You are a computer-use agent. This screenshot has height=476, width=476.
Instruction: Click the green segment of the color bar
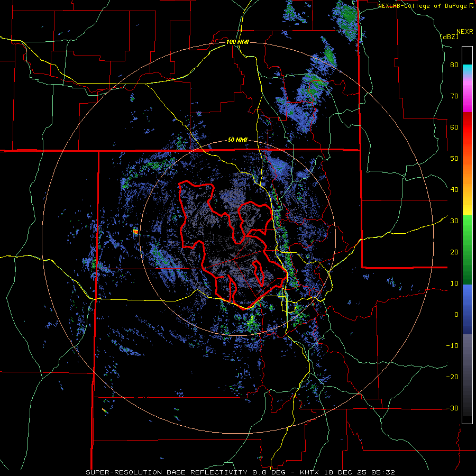point(467,250)
